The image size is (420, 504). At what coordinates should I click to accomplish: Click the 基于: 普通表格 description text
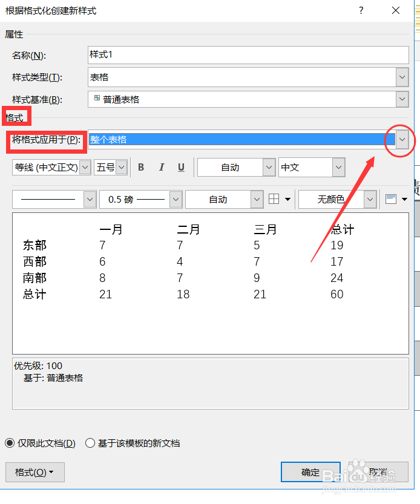tap(53, 378)
